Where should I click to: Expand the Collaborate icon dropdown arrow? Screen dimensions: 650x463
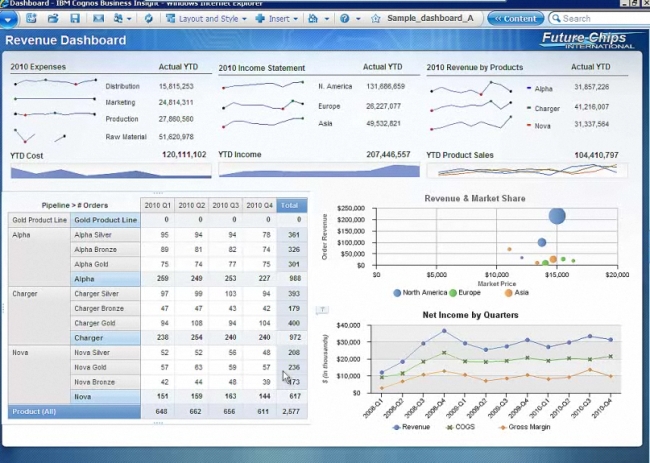129,19
